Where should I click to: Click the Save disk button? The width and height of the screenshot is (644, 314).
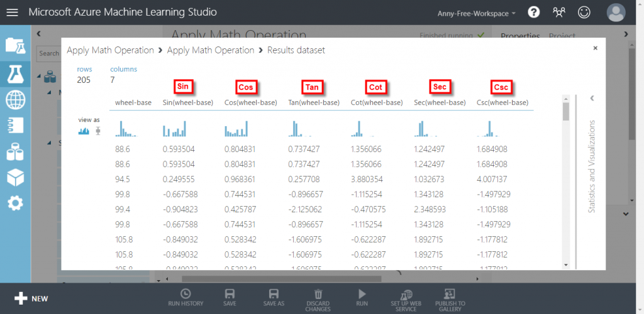tap(230, 298)
